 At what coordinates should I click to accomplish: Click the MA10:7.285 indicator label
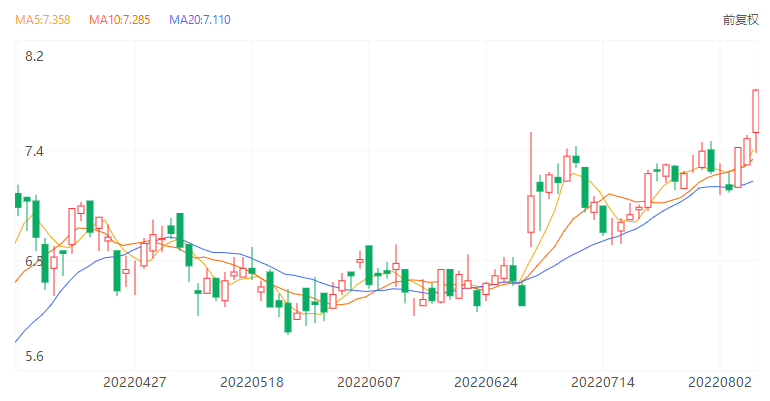(x=119, y=20)
